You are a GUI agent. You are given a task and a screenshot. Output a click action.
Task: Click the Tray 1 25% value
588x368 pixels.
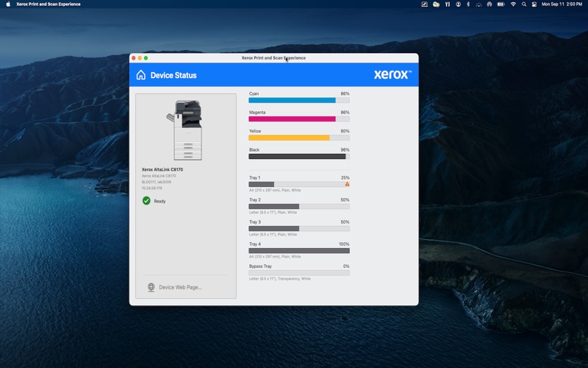[x=345, y=177]
